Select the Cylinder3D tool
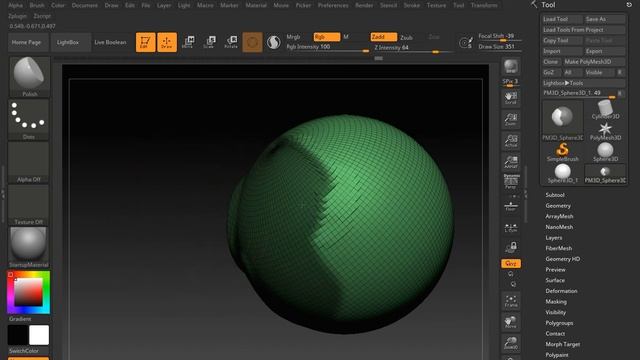 point(605,110)
